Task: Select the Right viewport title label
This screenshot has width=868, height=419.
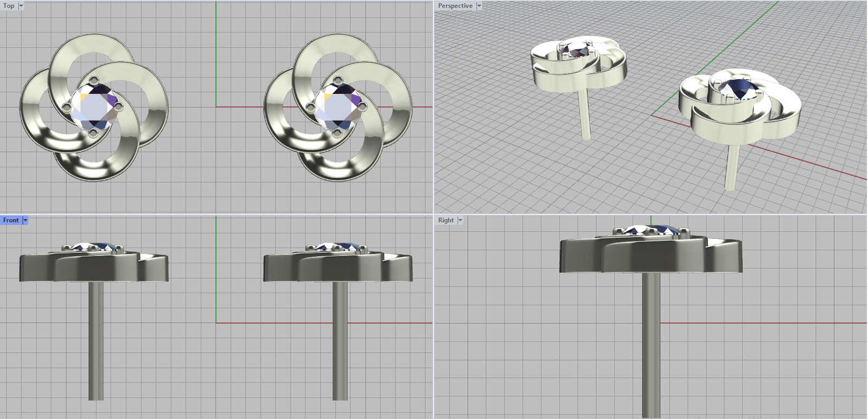Action: (445, 220)
